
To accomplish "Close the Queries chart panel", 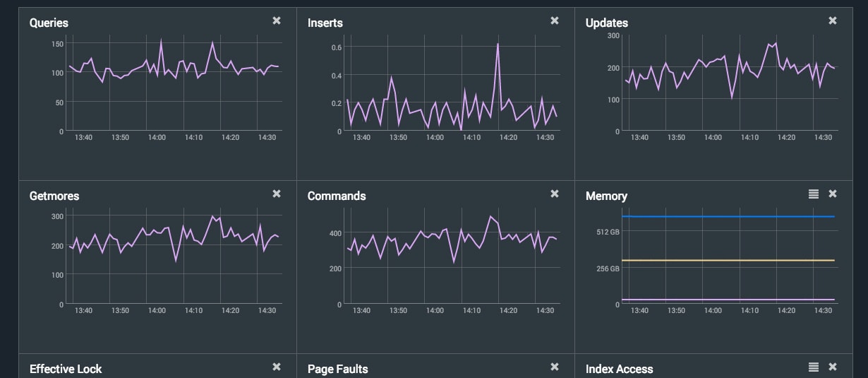I will 277,21.
